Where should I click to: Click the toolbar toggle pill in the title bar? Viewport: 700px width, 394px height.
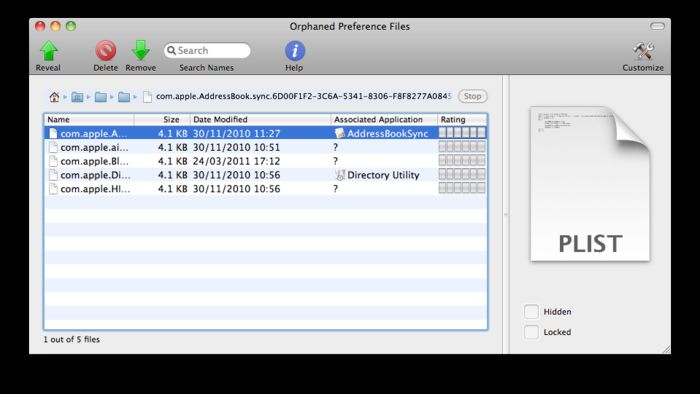[657, 26]
